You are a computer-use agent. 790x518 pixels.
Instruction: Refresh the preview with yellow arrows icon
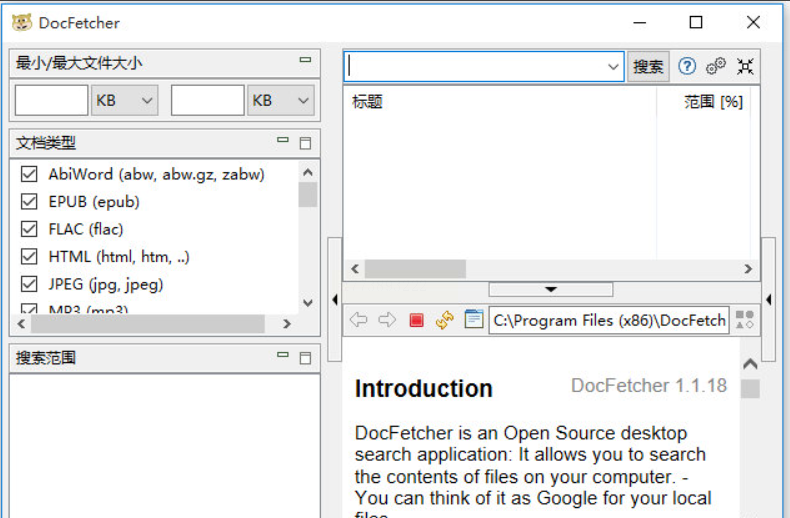[x=444, y=320]
